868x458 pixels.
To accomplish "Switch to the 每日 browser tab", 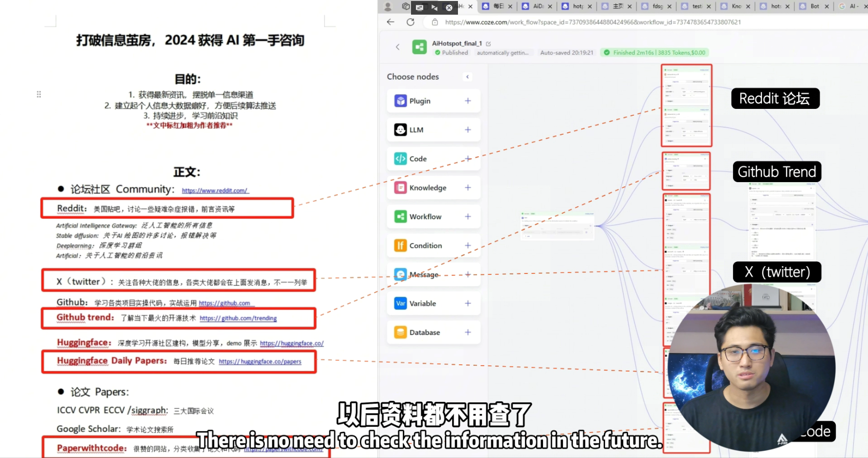I will pos(497,6).
